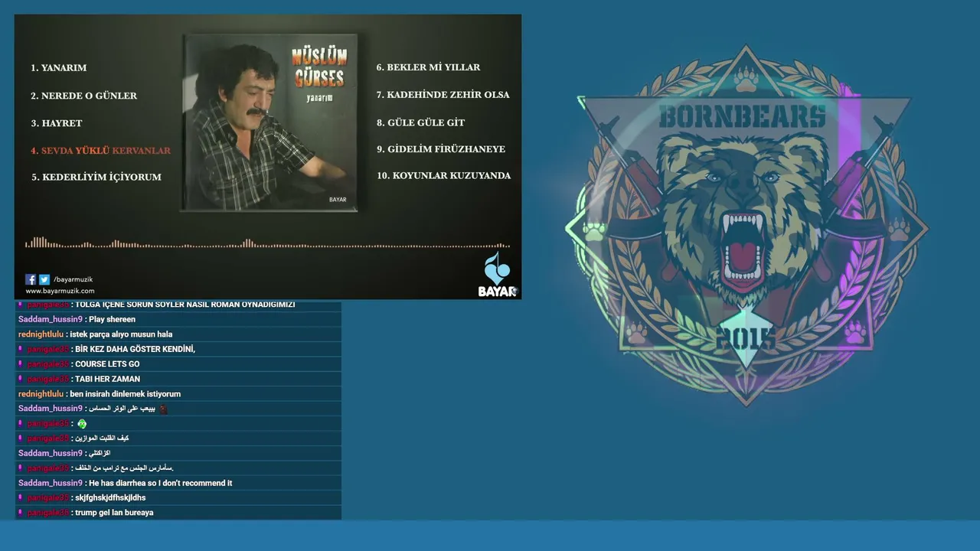The height and width of the screenshot is (551, 980).
Task: Click the Twitter bird icon
Action: pos(44,279)
